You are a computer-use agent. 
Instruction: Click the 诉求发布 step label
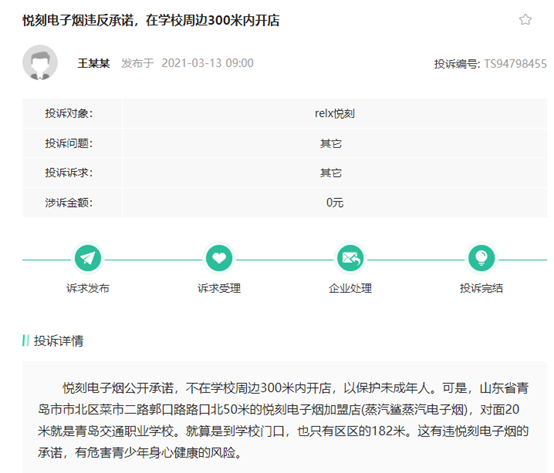[88, 288]
